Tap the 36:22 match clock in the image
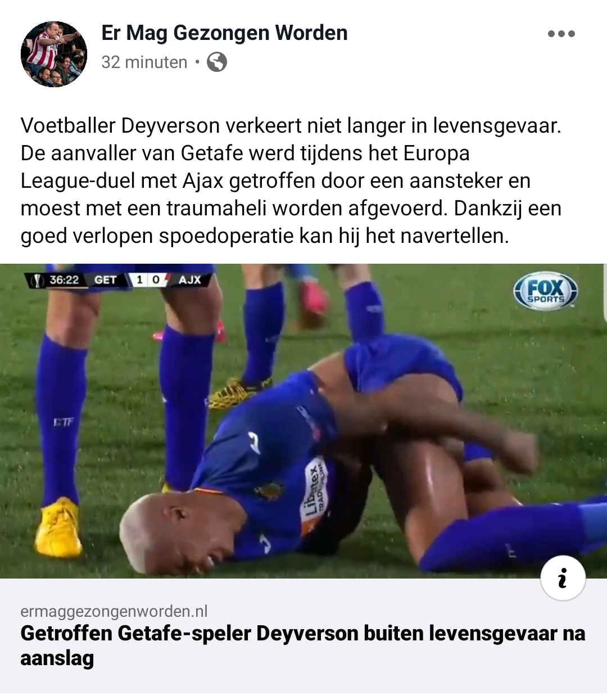The width and height of the screenshot is (607, 700). (64, 280)
